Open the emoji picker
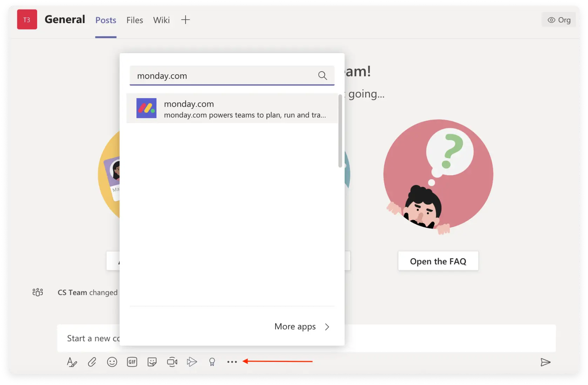 click(x=112, y=362)
